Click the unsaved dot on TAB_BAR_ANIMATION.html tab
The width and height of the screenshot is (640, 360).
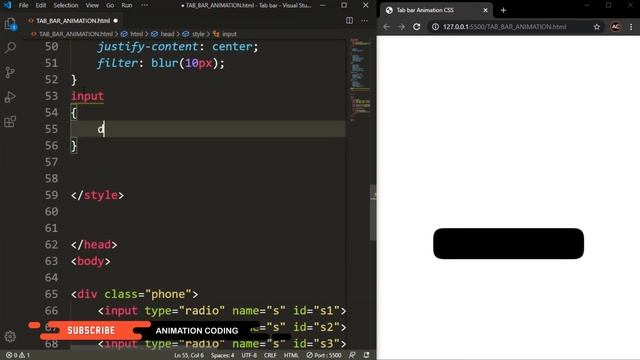pyautogui.click(x=116, y=20)
